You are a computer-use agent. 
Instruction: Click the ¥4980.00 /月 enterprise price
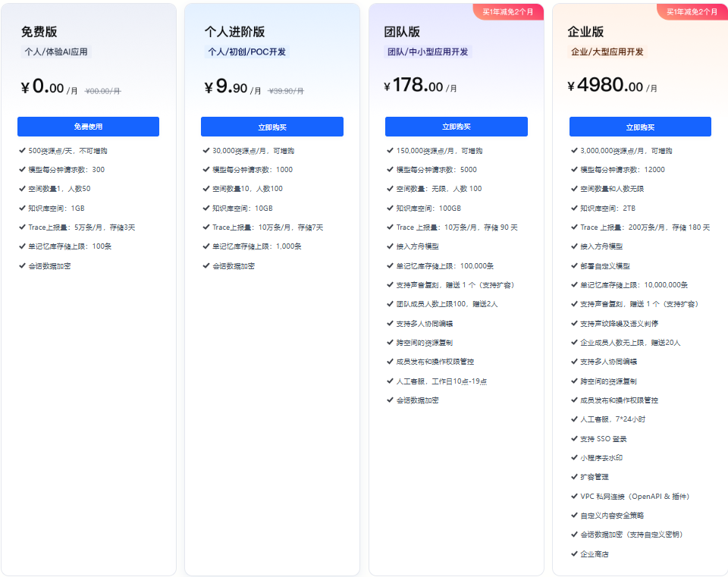coord(613,86)
